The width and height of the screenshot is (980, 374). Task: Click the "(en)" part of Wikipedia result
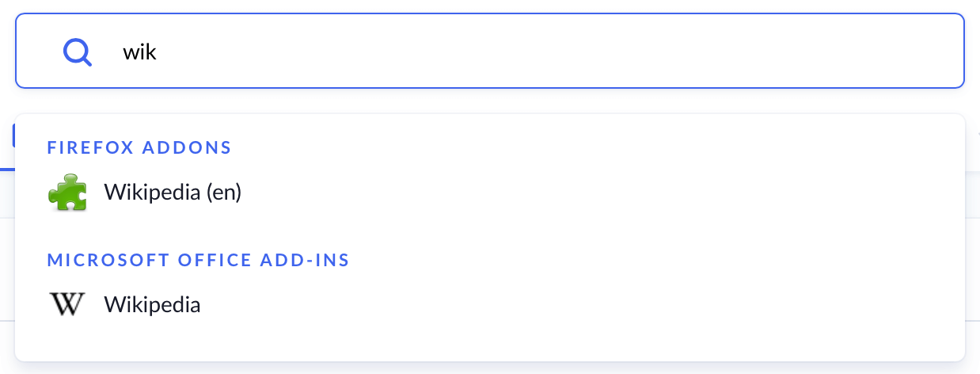click(223, 193)
